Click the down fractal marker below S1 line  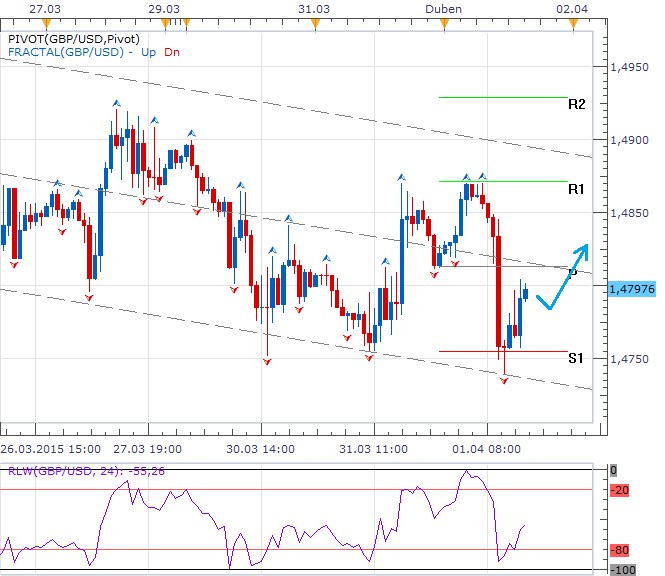pos(504,381)
